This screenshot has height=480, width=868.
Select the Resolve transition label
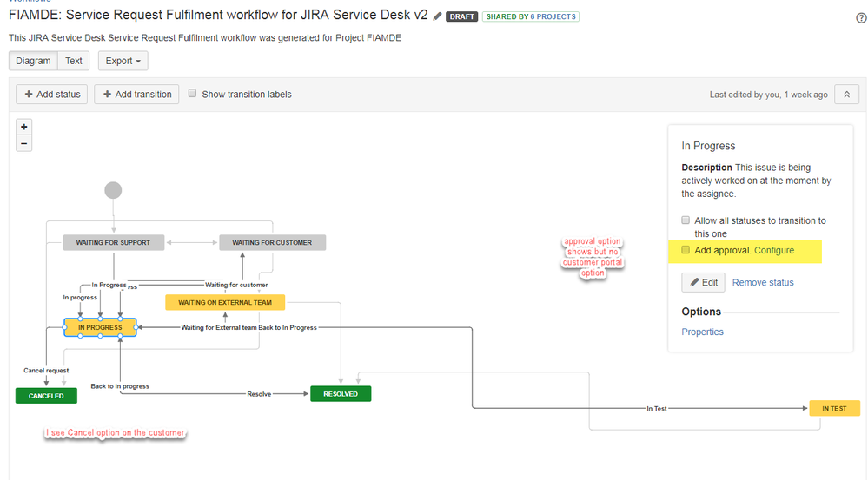pyautogui.click(x=259, y=394)
